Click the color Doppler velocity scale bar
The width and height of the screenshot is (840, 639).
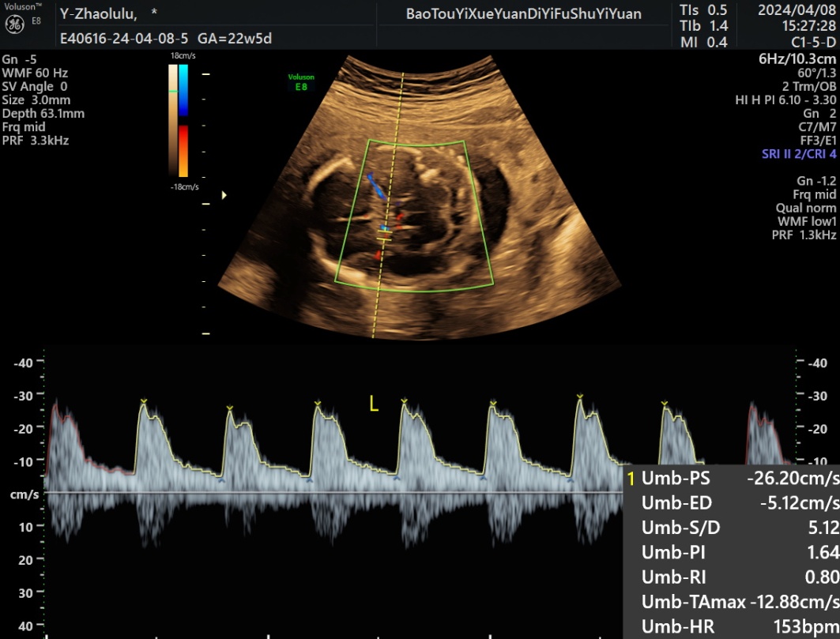click(x=178, y=120)
